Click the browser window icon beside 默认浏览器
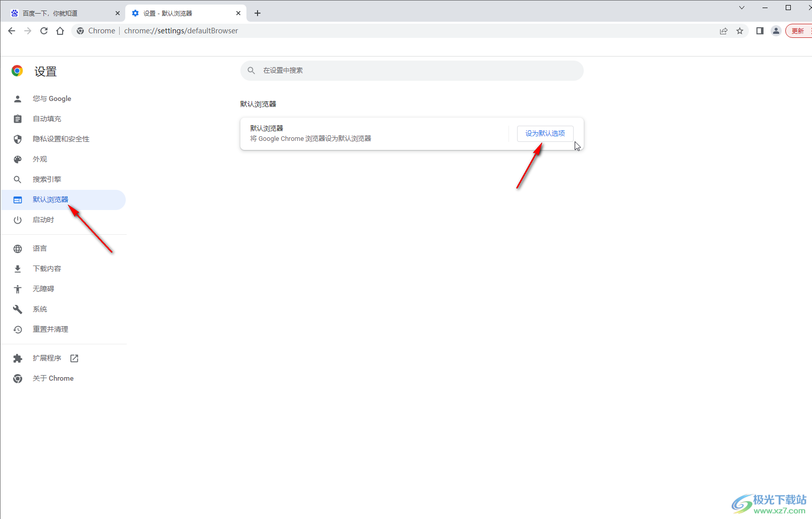Viewport: 812px width, 519px height. tap(18, 200)
